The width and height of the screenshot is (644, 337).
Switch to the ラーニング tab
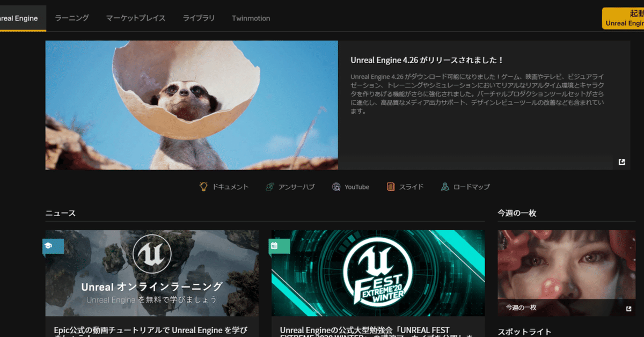click(x=72, y=18)
